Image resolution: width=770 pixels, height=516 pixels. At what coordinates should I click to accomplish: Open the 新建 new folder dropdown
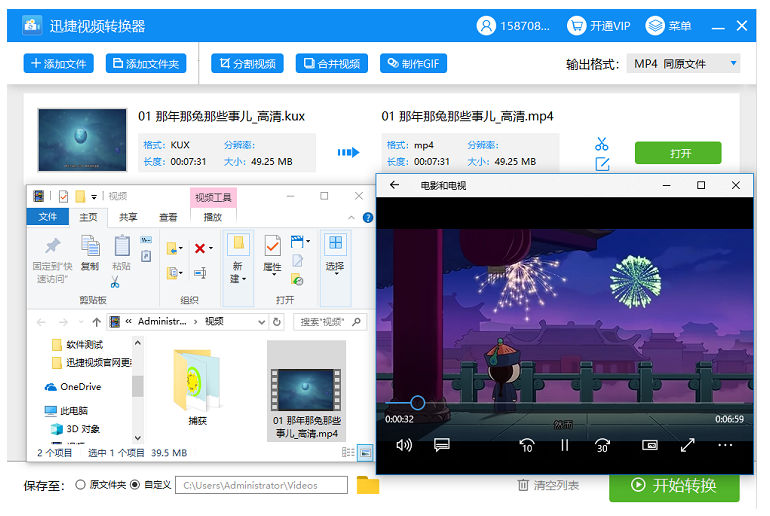238,268
